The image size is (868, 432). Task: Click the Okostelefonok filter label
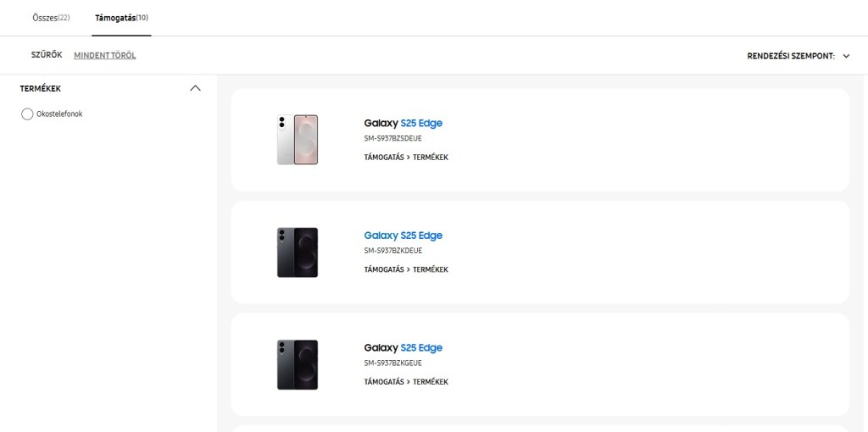click(x=59, y=114)
